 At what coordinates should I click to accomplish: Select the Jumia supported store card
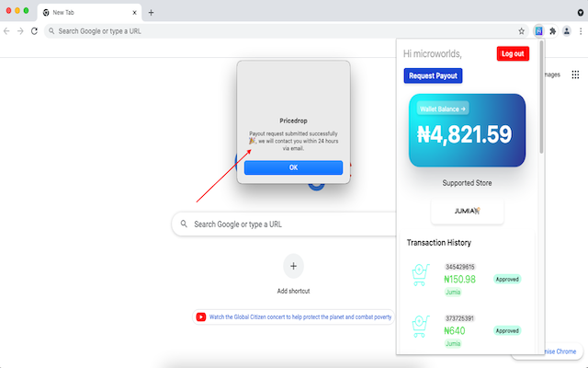pos(467,211)
